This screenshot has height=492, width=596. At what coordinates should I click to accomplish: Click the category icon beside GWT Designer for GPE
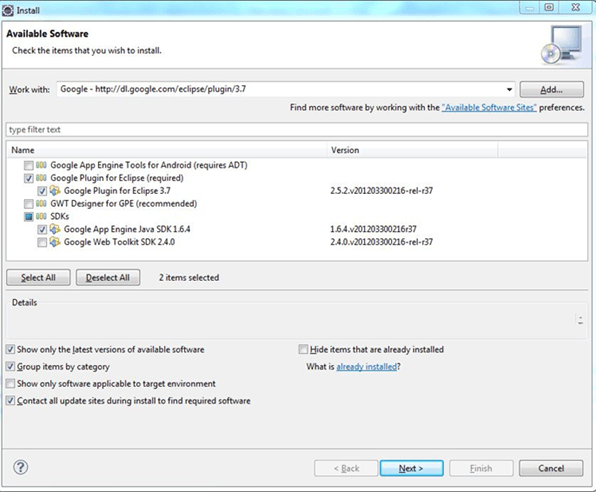(x=41, y=203)
